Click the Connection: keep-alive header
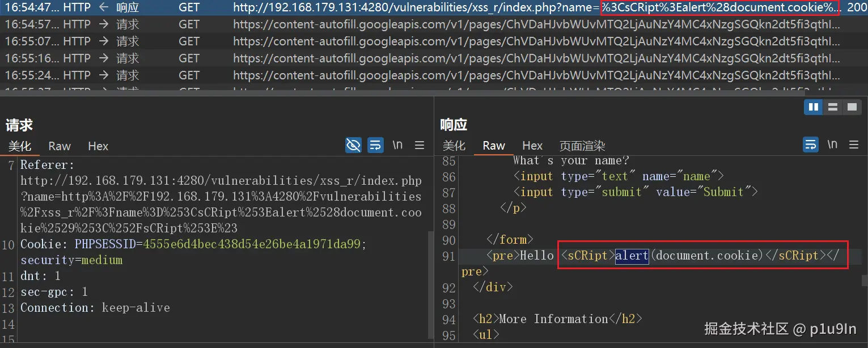The image size is (868, 348). (x=95, y=308)
